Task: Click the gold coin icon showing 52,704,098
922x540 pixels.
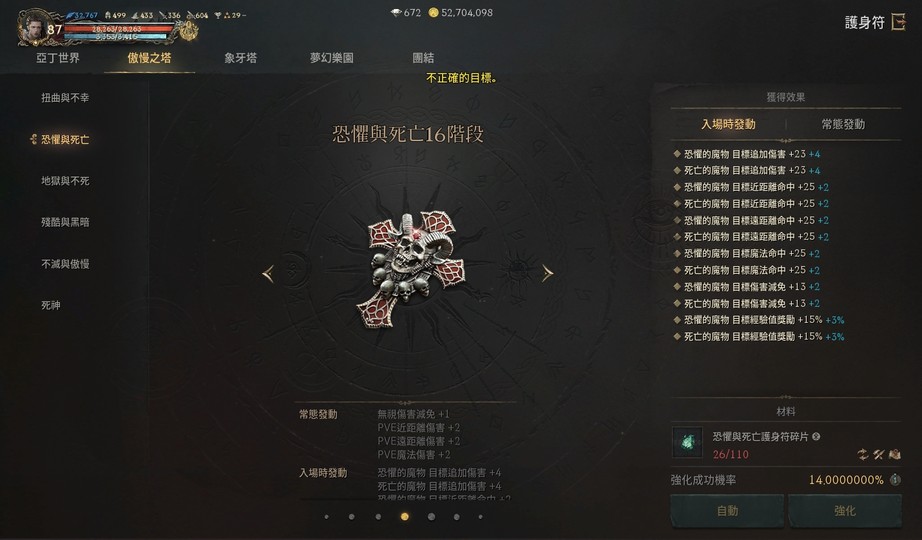Action: click(433, 12)
